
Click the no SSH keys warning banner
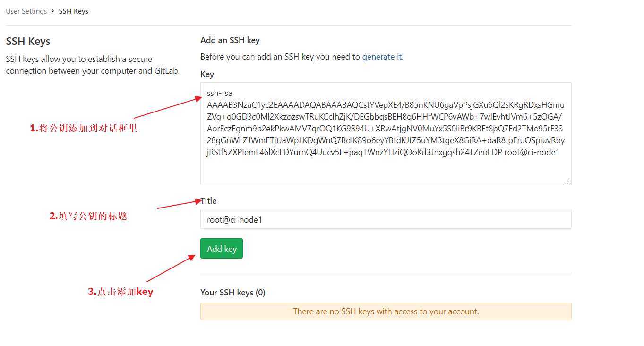(x=386, y=311)
